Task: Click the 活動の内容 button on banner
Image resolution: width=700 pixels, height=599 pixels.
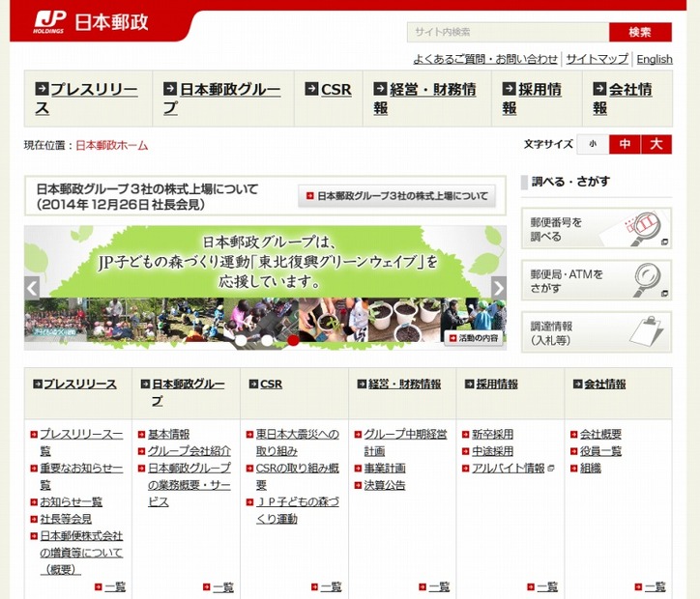Action: pyautogui.click(x=473, y=338)
